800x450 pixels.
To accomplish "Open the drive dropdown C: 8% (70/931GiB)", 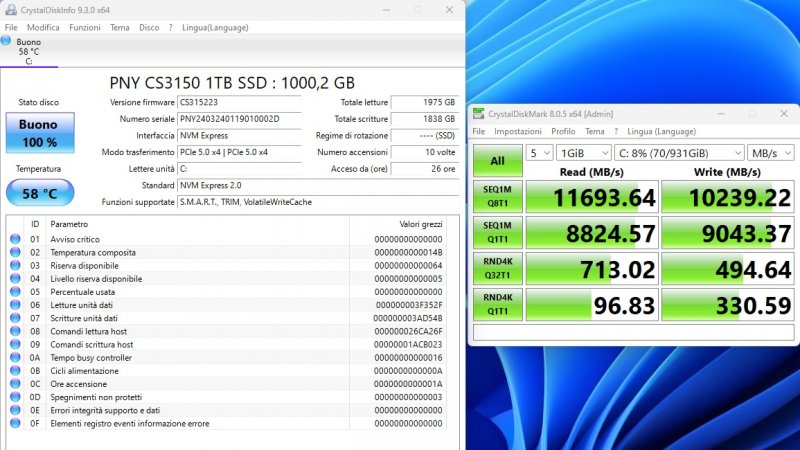I will click(679, 153).
